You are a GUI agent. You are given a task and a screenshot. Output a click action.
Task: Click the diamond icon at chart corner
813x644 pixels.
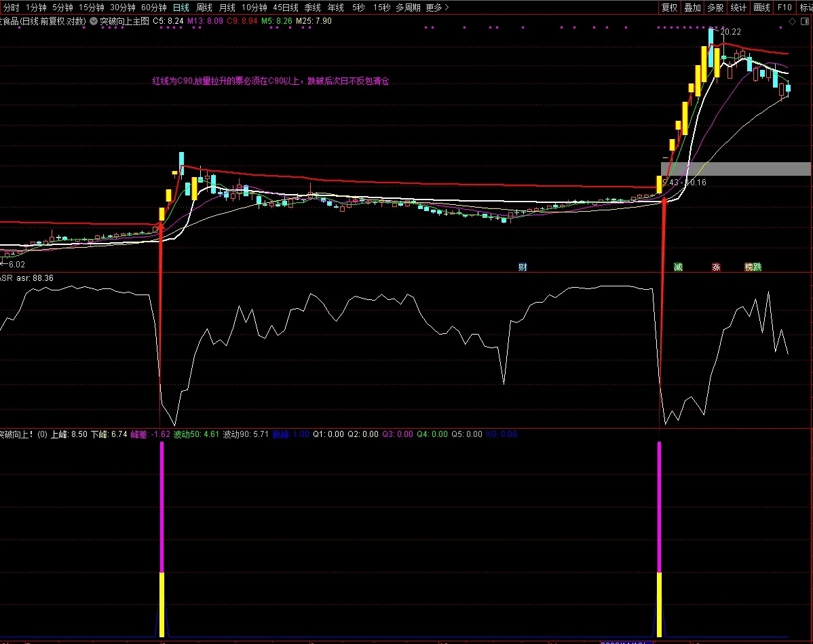pyautogui.click(x=792, y=21)
